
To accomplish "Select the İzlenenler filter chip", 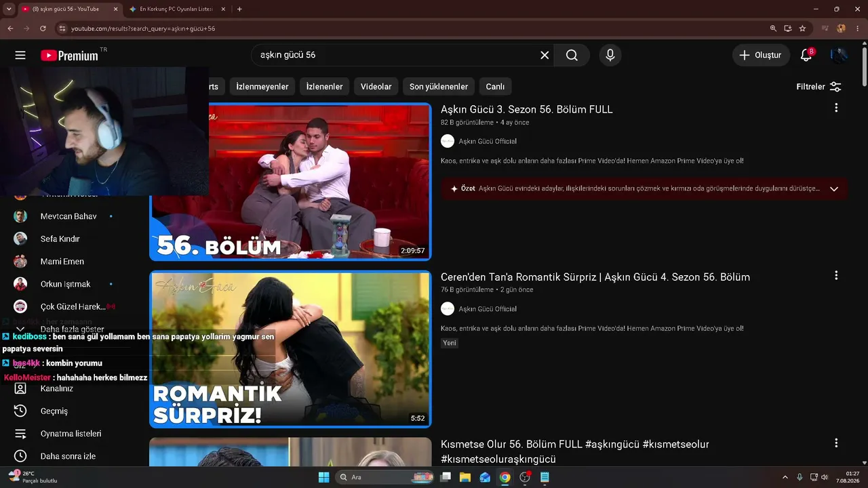I will pos(325,87).
